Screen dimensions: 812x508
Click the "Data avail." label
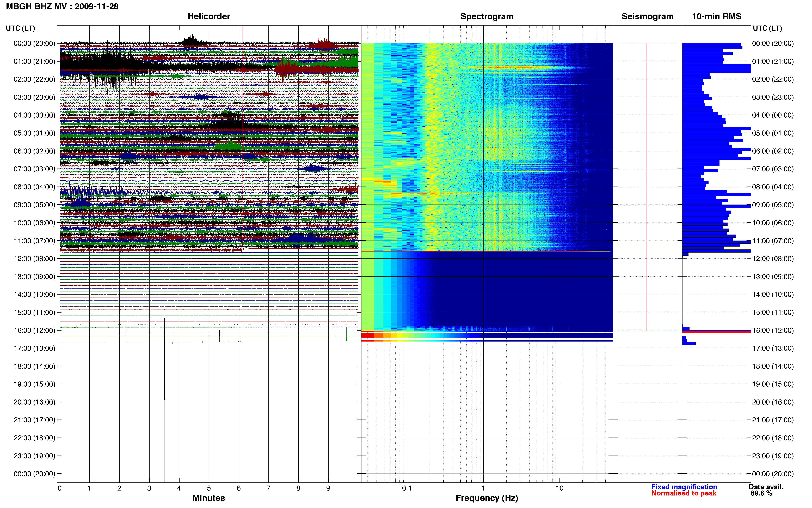(766, 487)
